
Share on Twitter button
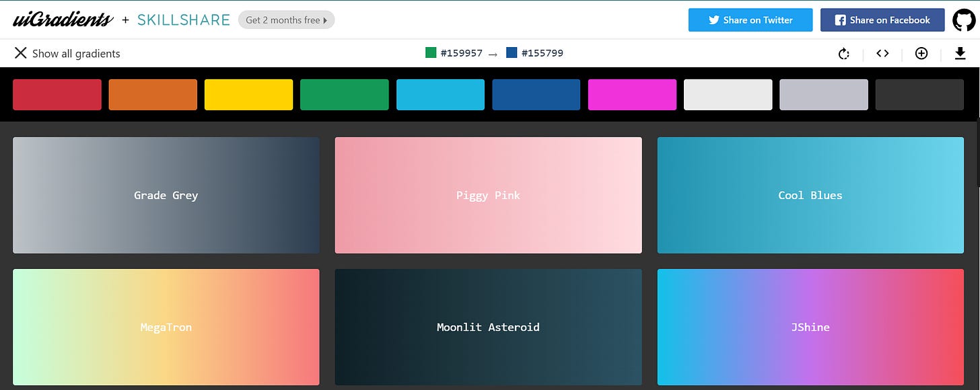click(750, 20)
